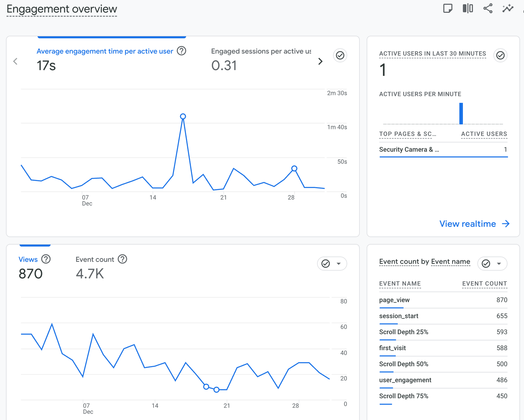Expand dropdown arrow on Event name card

(x=499, y=264)
